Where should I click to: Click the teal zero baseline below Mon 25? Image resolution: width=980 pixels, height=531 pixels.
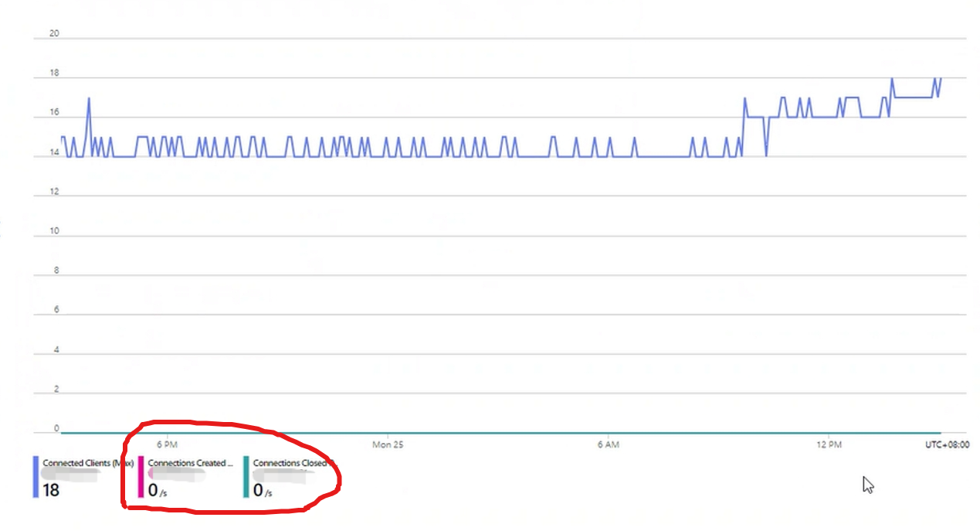click(388, 433)
